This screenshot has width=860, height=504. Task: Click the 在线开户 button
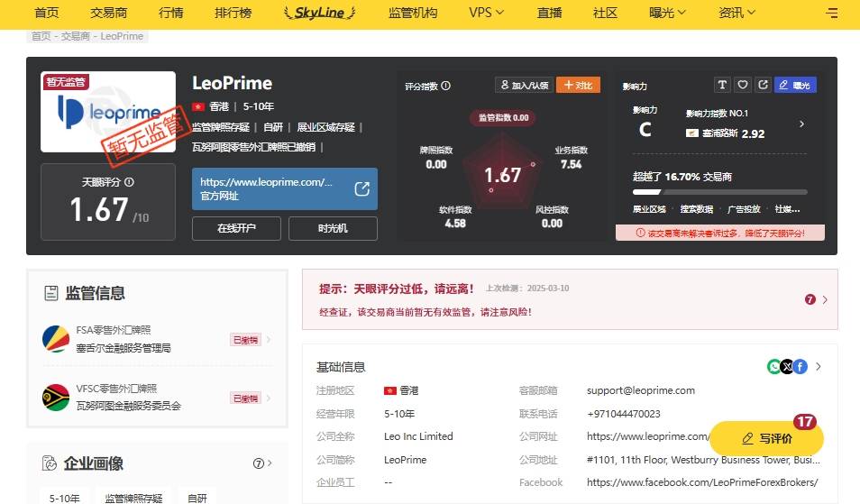click(x=236, y=228)
